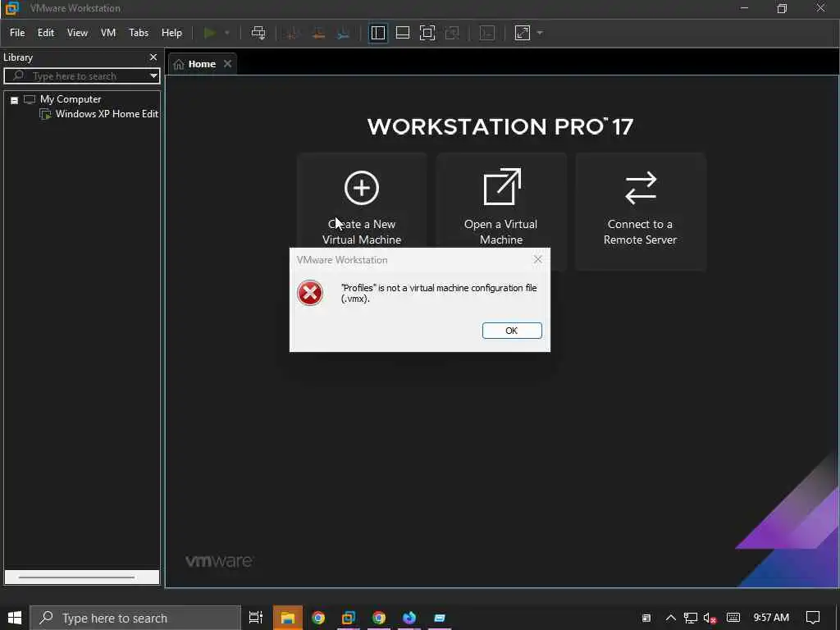Open the Edit menu
The width and height of the screenshot is (840, 630).
(x=46, y=33)
